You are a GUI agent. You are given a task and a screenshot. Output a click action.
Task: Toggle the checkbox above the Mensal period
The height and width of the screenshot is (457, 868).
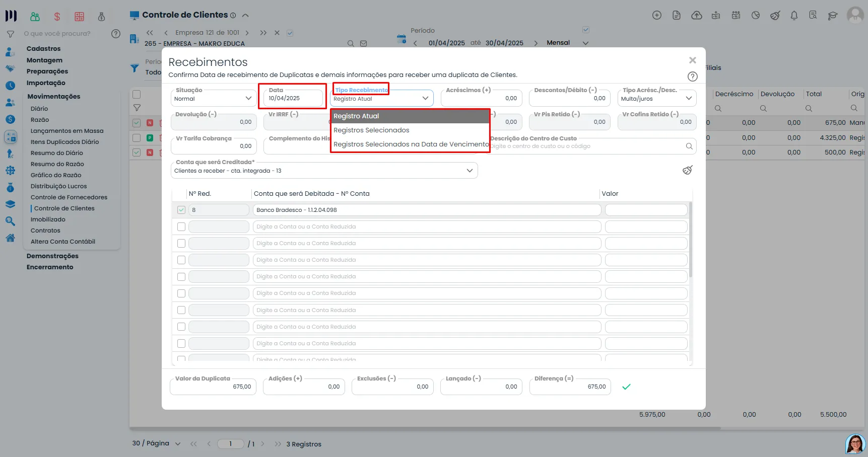point(586,30)
